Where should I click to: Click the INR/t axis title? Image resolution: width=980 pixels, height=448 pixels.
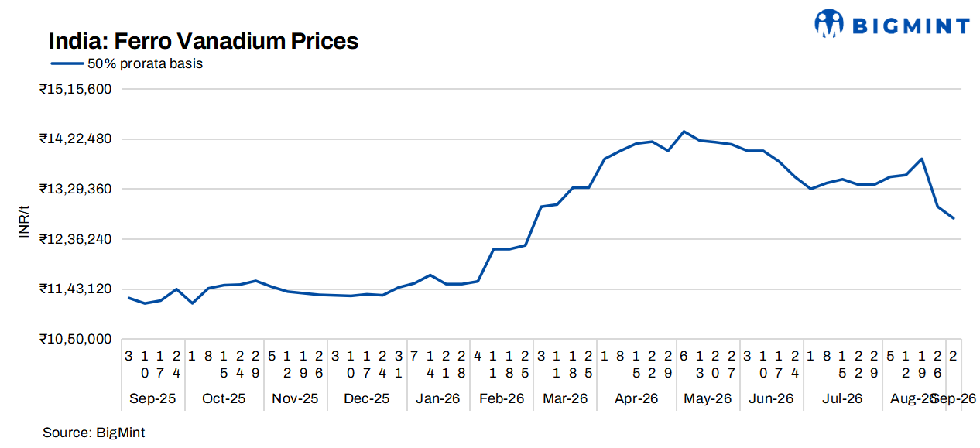(x=24, y=222)
